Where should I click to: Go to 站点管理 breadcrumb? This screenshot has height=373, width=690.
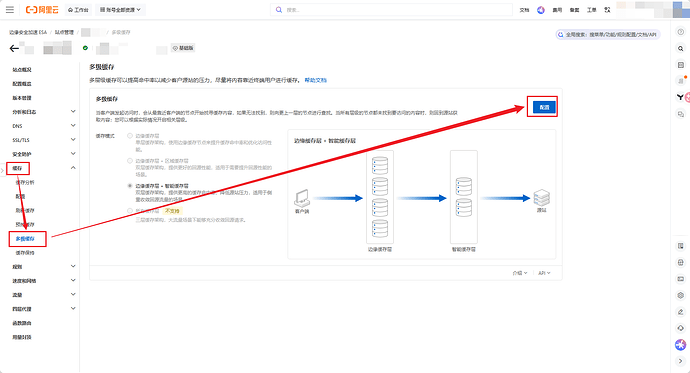point(64,32)
